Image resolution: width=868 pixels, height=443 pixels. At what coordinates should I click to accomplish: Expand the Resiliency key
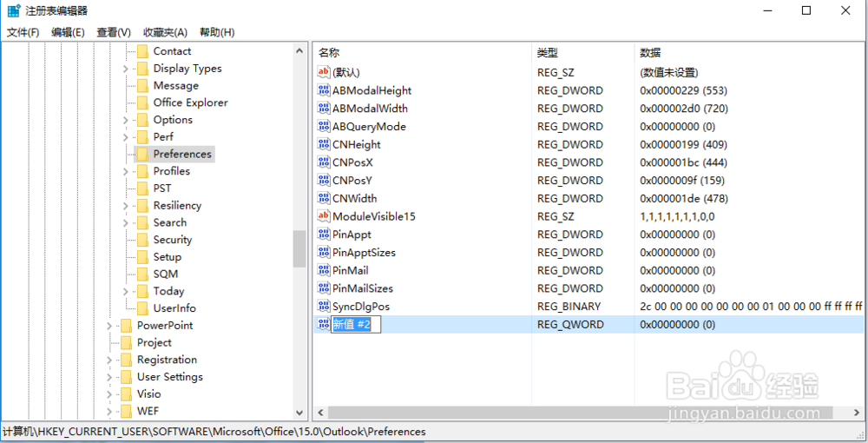click(125, 206)
